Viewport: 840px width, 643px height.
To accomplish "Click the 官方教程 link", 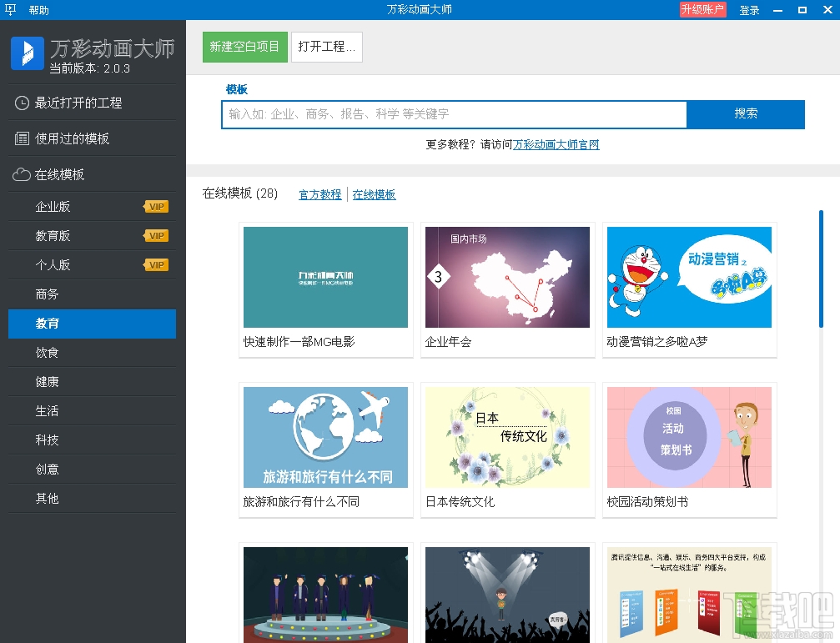I will pos(319,194).
